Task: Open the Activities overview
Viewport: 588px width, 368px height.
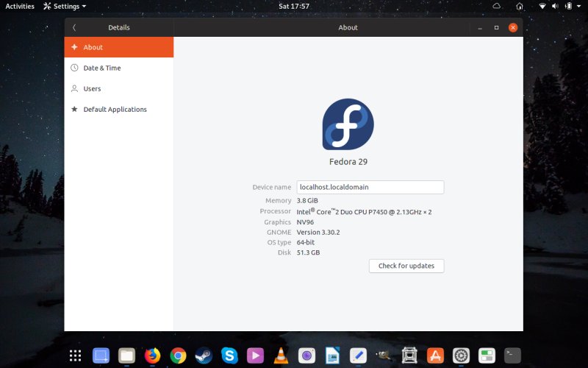Action: click(x=20, y=6)
